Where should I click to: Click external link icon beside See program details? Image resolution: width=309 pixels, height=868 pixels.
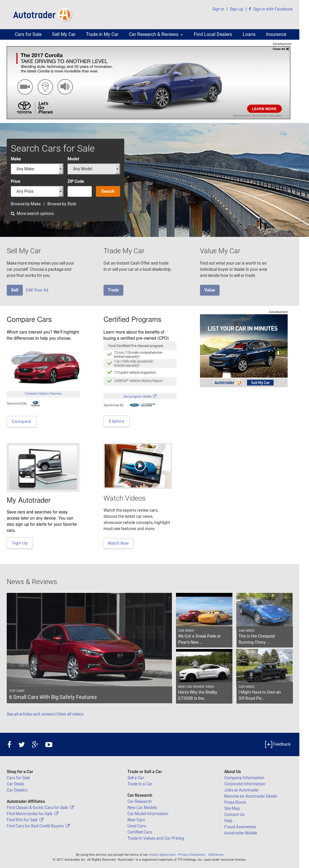pos(154,396)
